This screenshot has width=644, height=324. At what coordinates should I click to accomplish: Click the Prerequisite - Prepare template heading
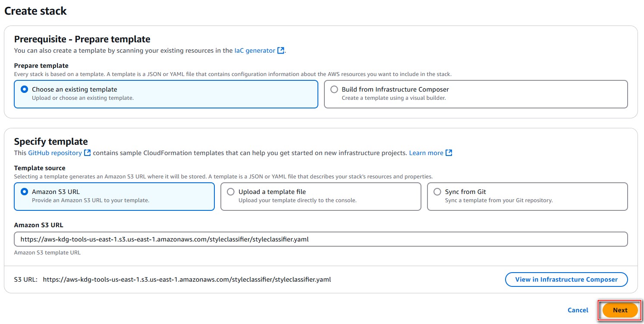pos(82,39)
